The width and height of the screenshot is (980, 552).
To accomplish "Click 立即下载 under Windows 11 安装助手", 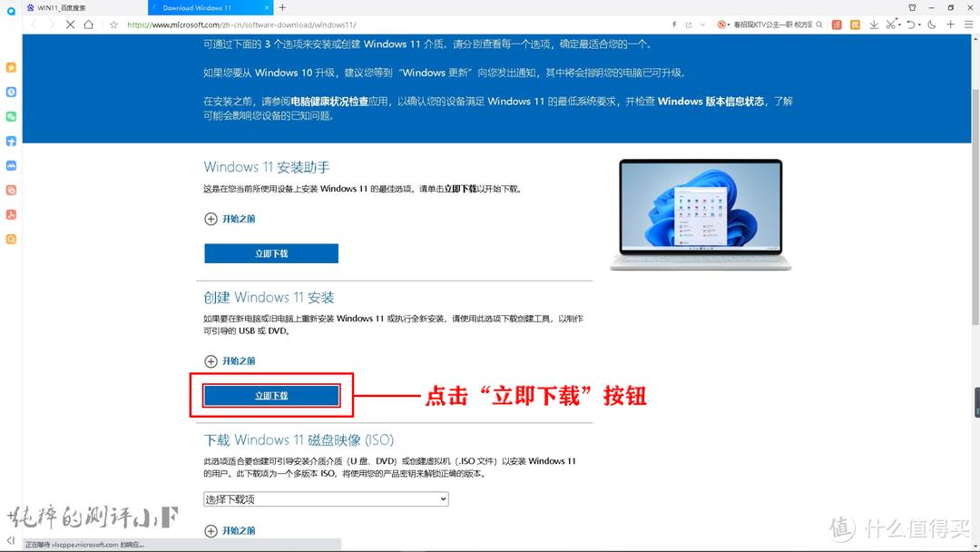I will pyautogui.click(x=270, y=253).
